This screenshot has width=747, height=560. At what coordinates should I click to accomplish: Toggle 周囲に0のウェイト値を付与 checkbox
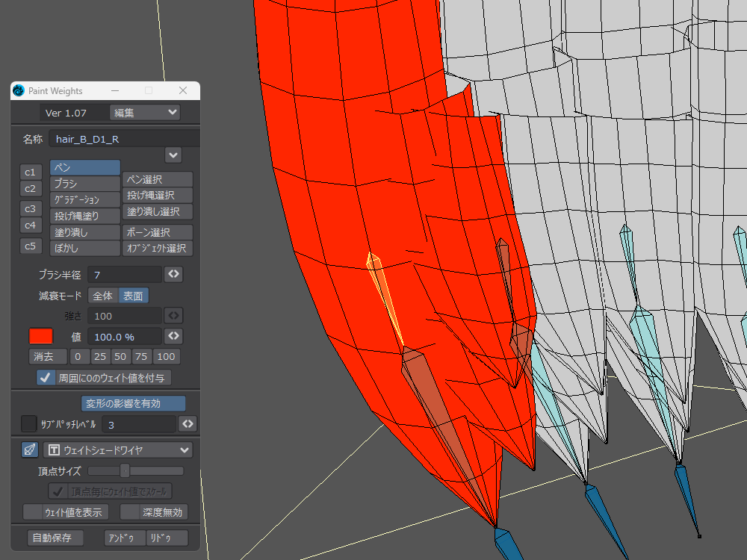[47, 378]
